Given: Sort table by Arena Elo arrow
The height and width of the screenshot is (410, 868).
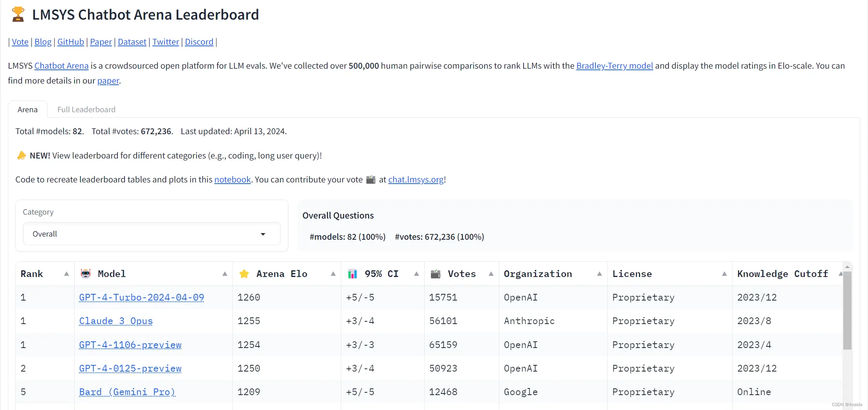Looking at the screenshot, I should (x=333, y=274).
